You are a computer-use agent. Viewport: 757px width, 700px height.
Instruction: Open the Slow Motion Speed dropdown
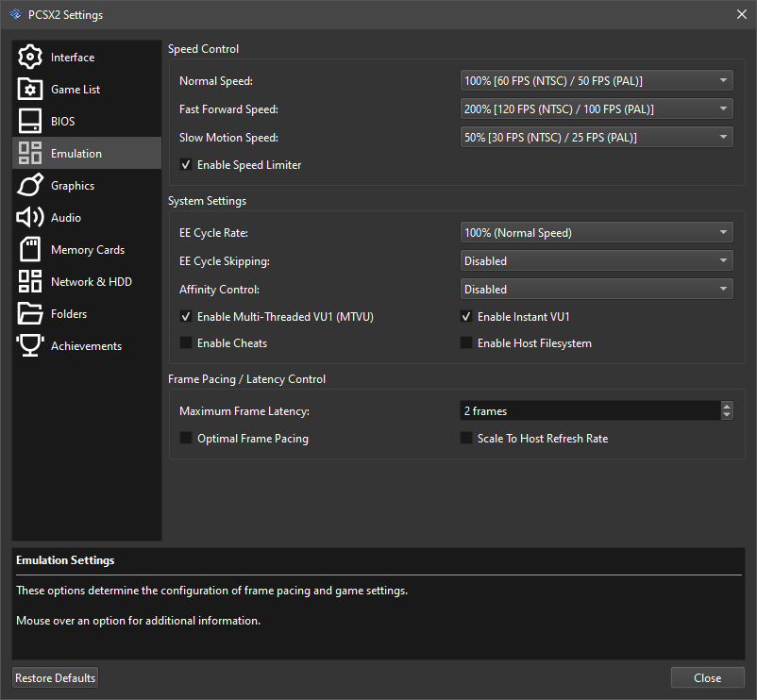pos(597,138)
